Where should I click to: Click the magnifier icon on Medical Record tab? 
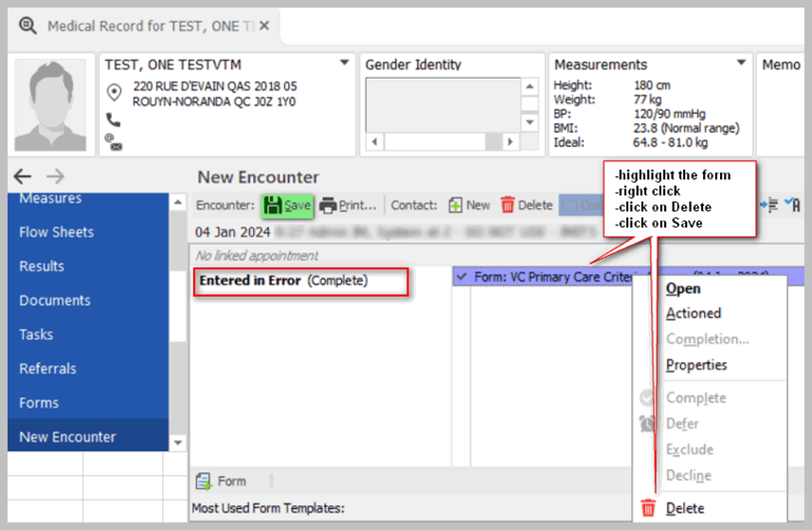28,27
